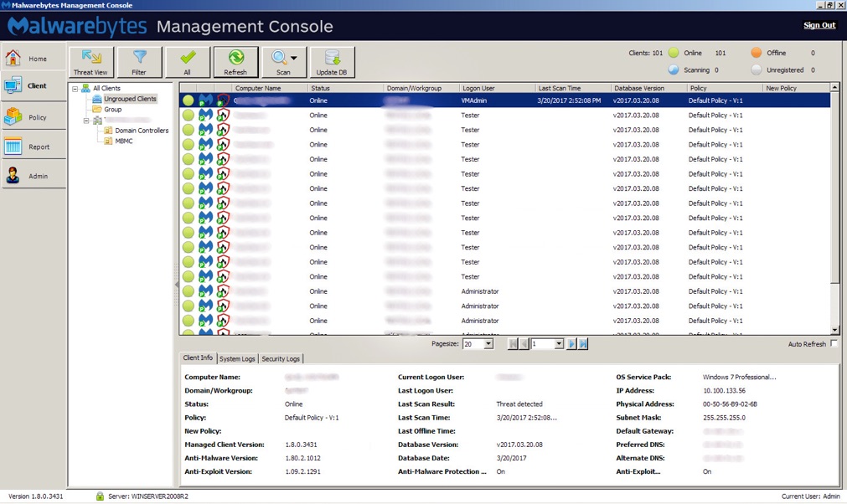
Task: Click the Offline orange status indicator
Action: click(x=757, y=53)
